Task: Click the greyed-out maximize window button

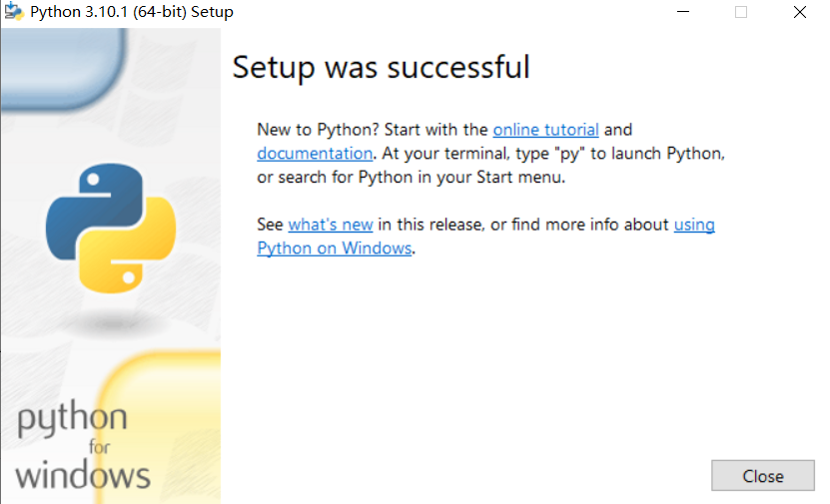Action: click(x=741, y=13)
